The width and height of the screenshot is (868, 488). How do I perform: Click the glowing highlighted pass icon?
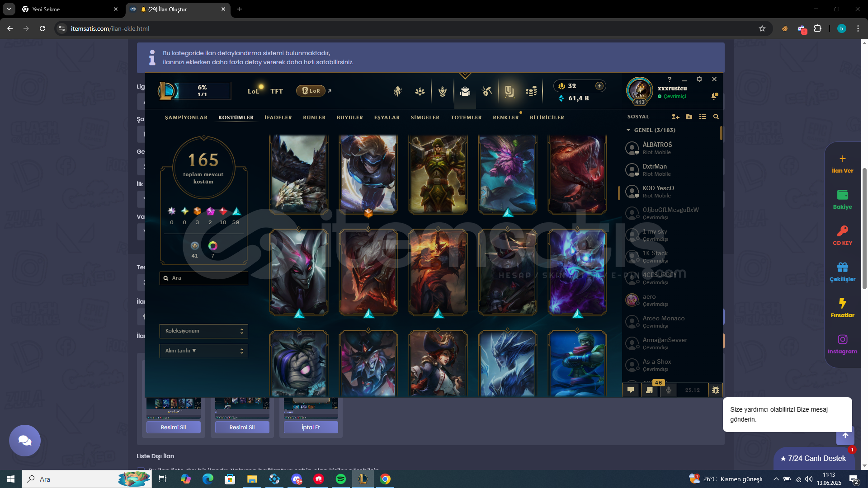tap(509, 91)
